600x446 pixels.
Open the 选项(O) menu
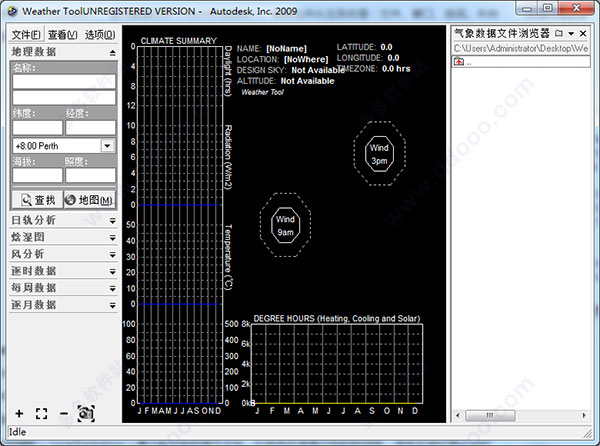coord(100,35)
